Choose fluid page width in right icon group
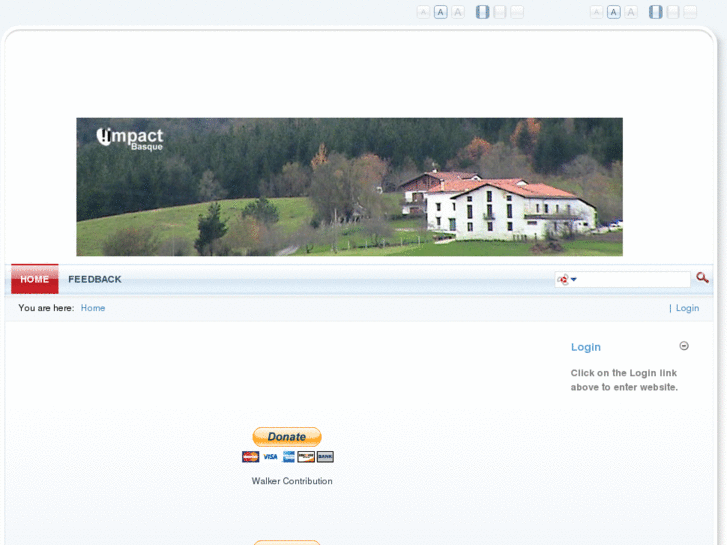Image resolution: width=727 pixels, height=545 pixels. coord(690,12)
